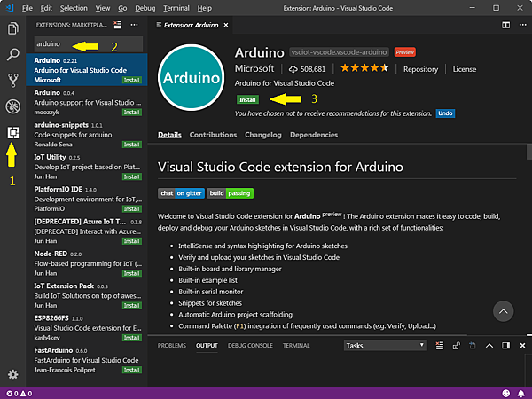The image size is (532, 399).
Task: Open the Tasks output channel dropdown
Action: [385, 346]
